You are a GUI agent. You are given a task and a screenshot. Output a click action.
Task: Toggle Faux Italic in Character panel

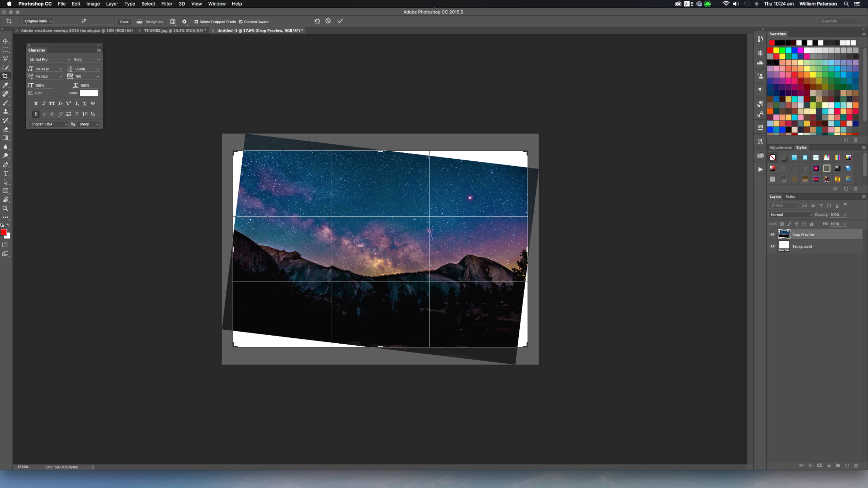(x=44, y=103)
